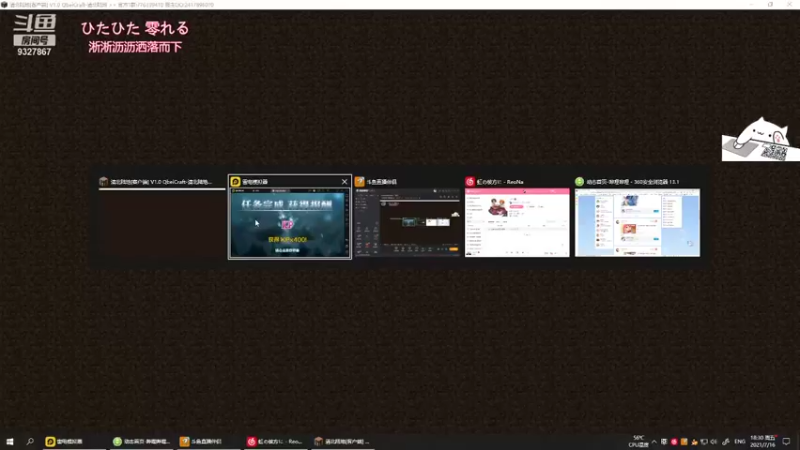Click the orange Douyu companion icon in switcher

(360, 182)
